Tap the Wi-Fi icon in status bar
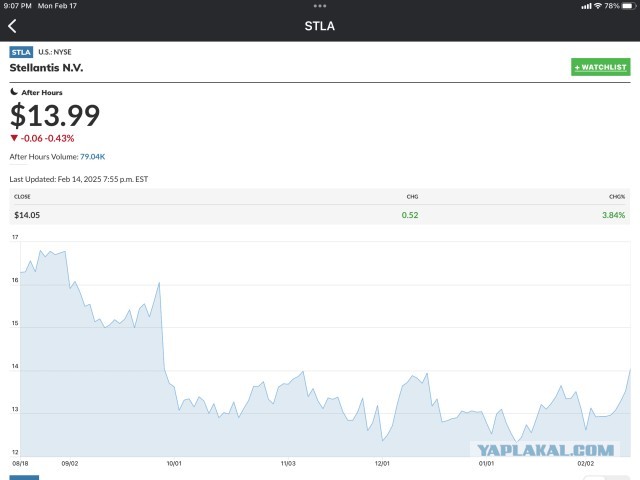Viewport: 640px width, 480px height. tap(598, 6)
